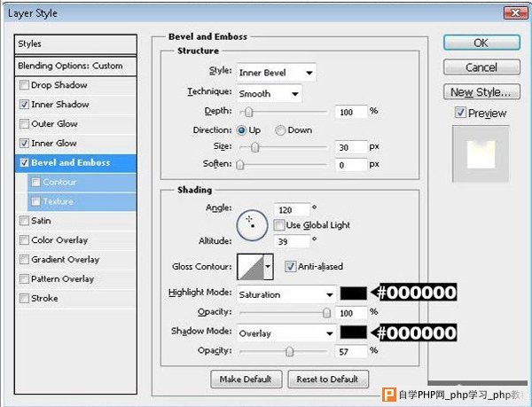This screenshot has height=407, width=532.
Task: Uncheck the Anti-aliased checkbox
Action: (x=291, y=267)
